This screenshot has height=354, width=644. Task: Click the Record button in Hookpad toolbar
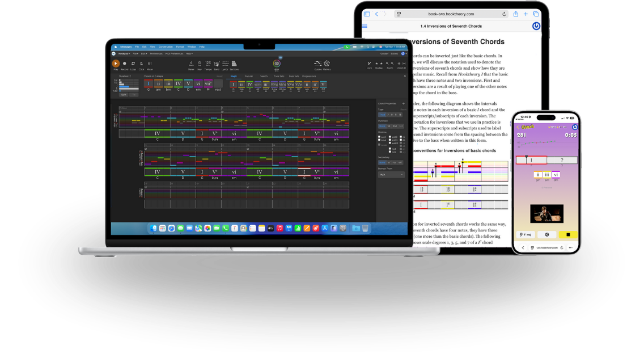click(x=124, y=64)
